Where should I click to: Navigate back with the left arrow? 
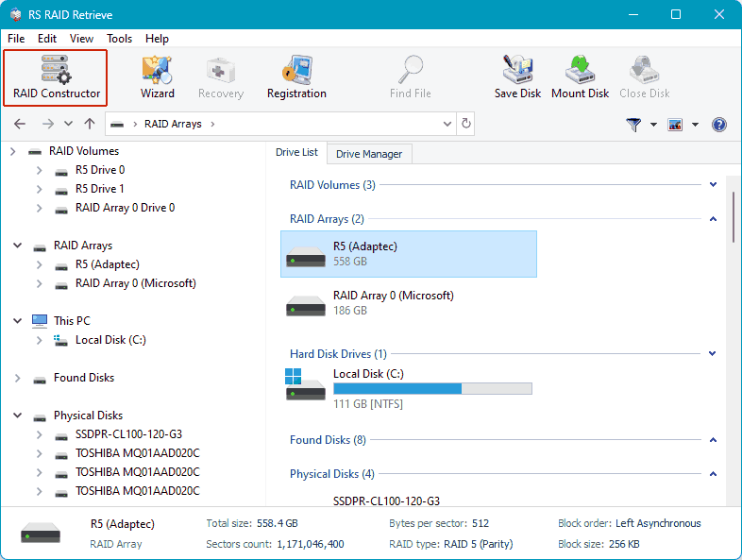click(20, 124)
